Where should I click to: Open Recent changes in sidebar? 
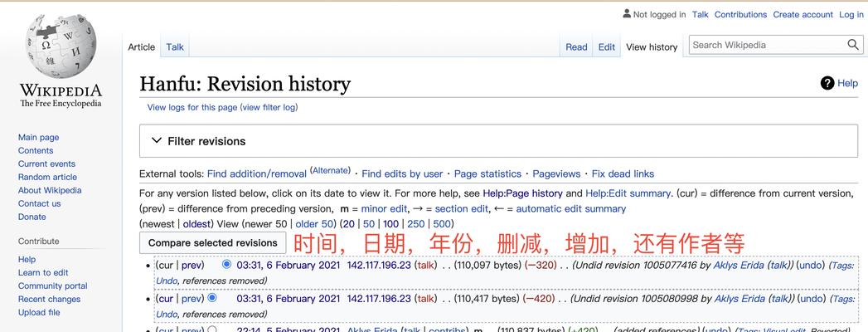49,299
